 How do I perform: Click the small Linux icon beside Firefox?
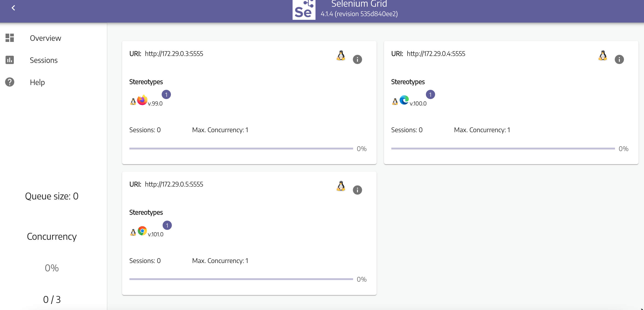pos(133,102)
